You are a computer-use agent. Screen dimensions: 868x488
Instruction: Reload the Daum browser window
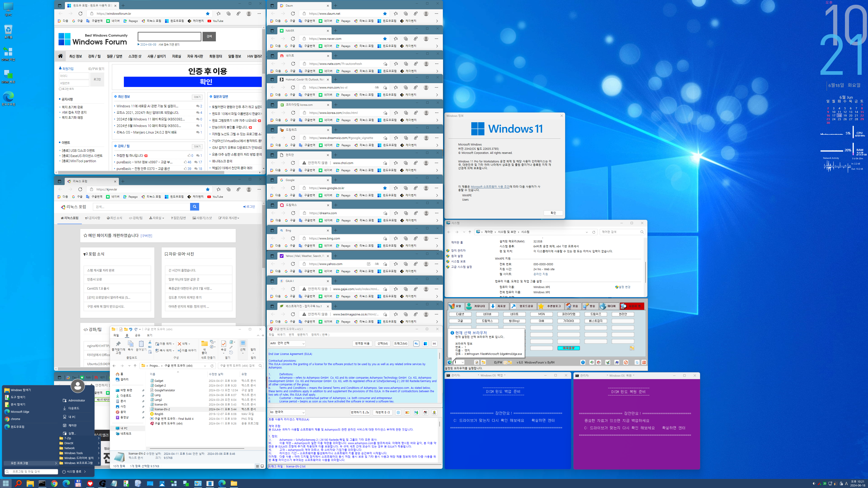[293, 14]
